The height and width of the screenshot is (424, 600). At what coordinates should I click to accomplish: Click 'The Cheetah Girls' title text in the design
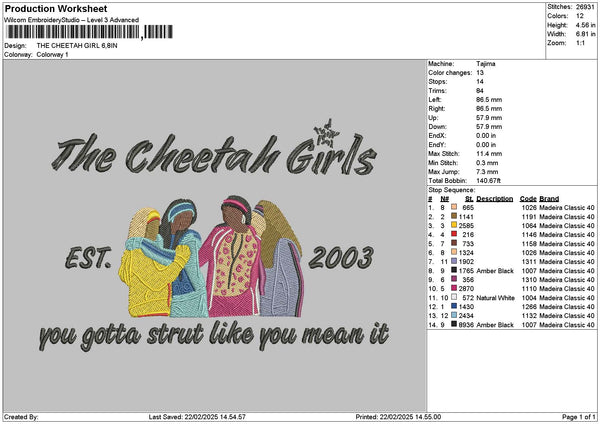click(215, 155)
